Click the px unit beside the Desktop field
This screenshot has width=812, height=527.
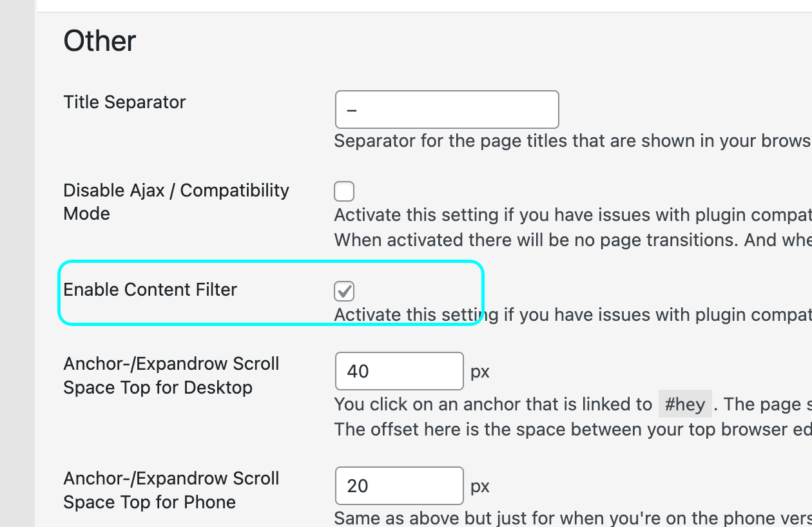480,372
